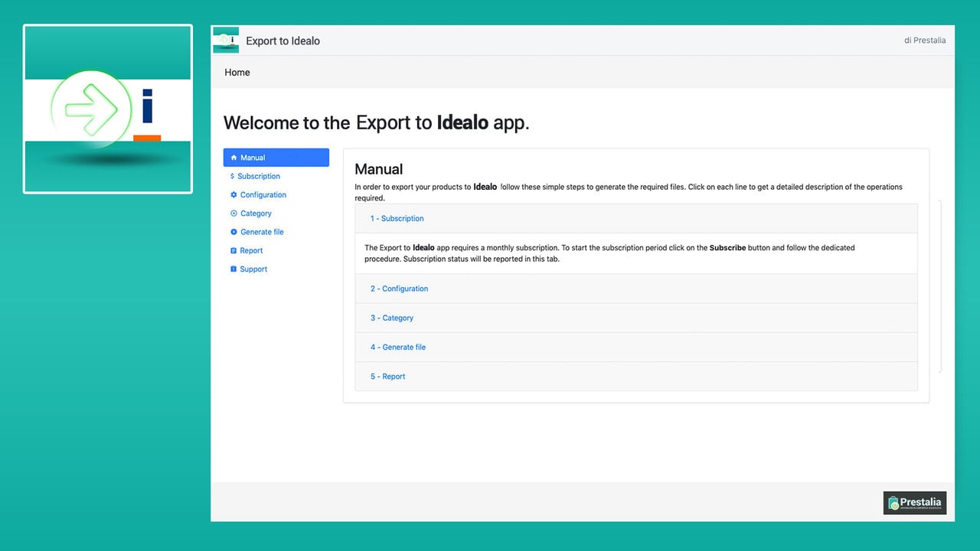Viewport: 980px width, 551px height.
Task: Click the Home navigation item
Action: point(237,73)
